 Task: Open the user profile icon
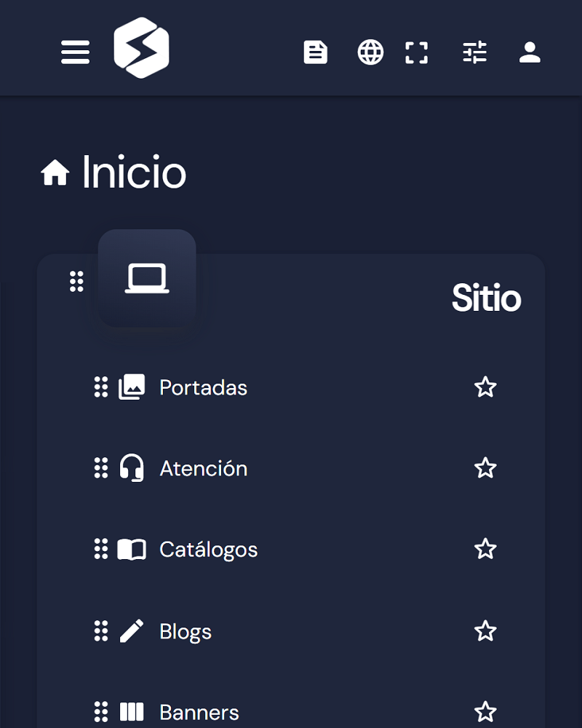pos(530,52)
